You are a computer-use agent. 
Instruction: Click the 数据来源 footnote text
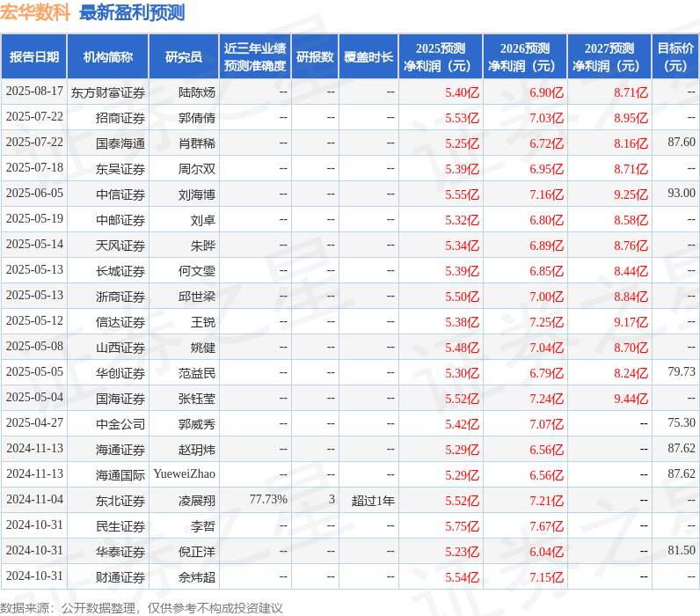click(141, 607)
